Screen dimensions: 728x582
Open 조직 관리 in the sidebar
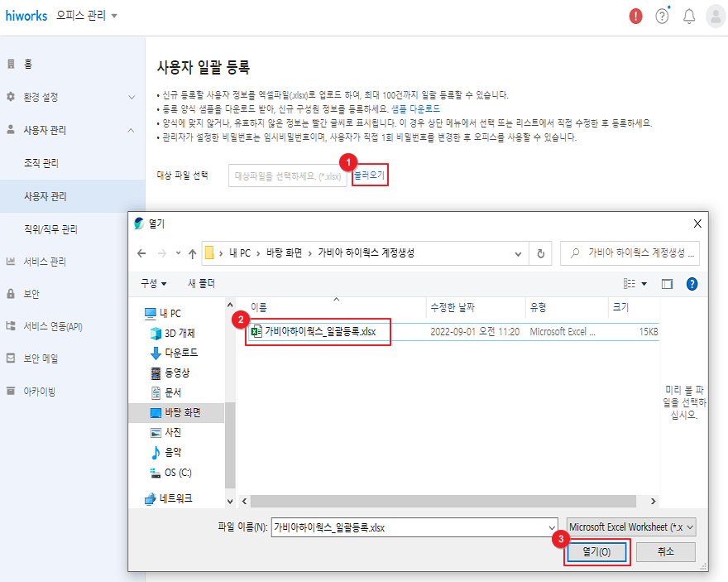pos(41,163)
